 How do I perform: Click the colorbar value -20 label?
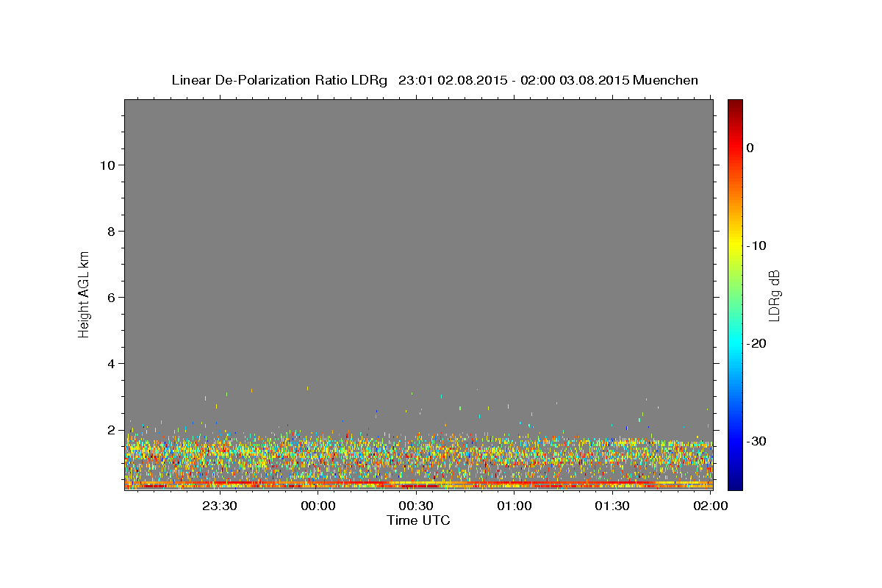[x=757, y=343]
